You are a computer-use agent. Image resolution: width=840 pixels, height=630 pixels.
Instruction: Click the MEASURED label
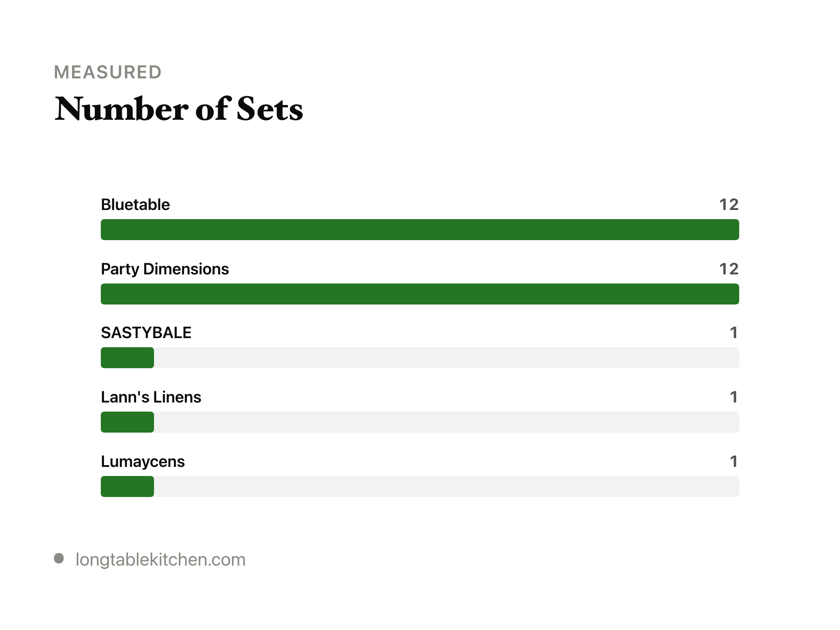pyautogui.click(x=108, y=72)
